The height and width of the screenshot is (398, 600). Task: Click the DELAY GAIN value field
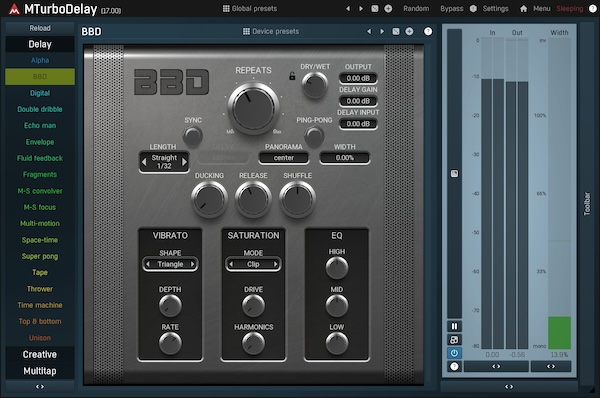point(358,101)
